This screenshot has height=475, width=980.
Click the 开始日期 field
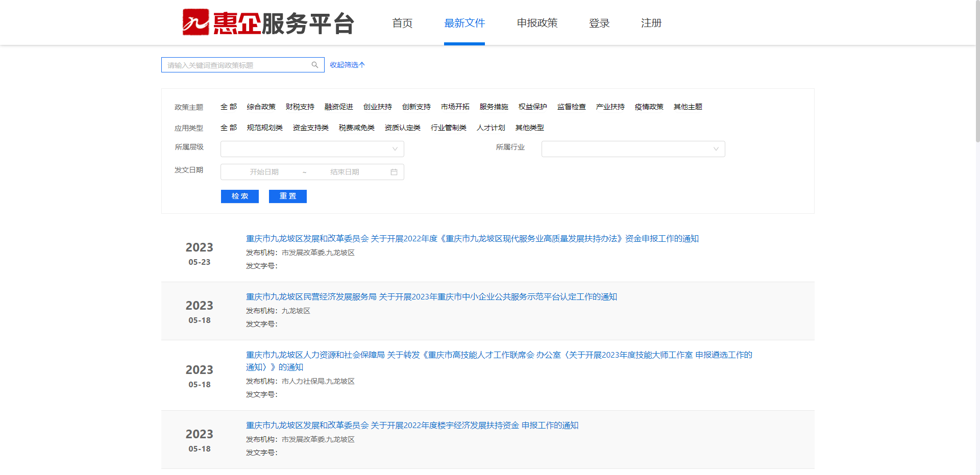click(x=264, y=172)
